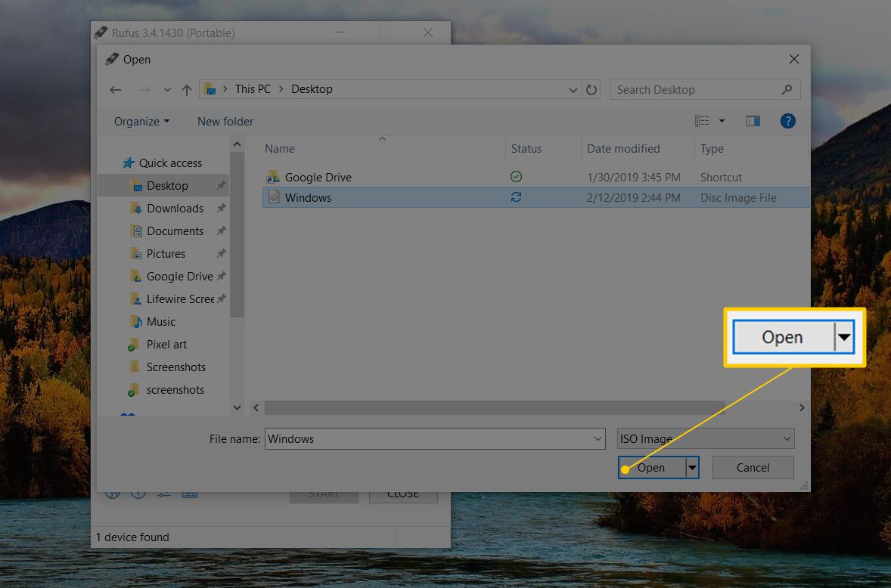
Task: Open the ISO Image file type dropdown
Action: click(787, 438)
